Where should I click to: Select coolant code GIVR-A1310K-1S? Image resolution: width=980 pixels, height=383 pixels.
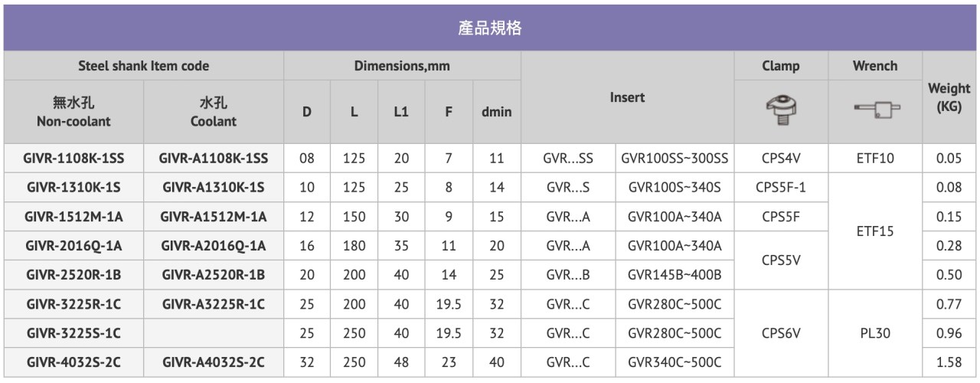[214, 188]
